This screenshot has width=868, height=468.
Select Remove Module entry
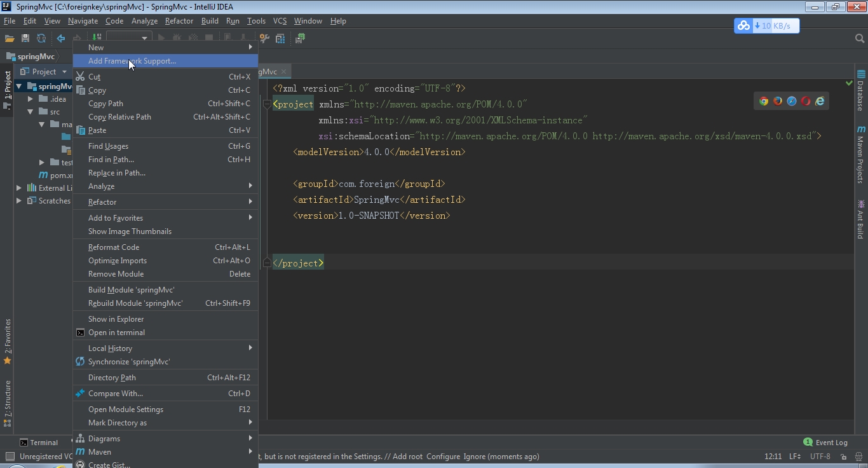165,274
